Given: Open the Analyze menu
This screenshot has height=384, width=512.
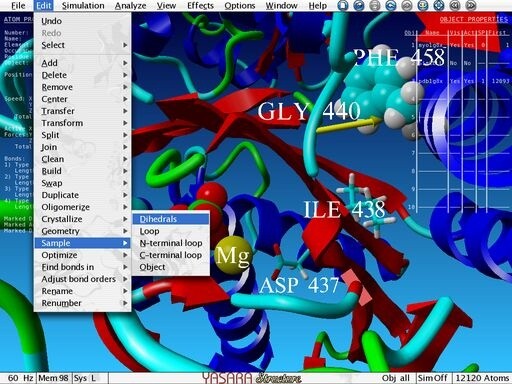Looking at the screenshot, I should pyautogui.click(x=130, y=6).
